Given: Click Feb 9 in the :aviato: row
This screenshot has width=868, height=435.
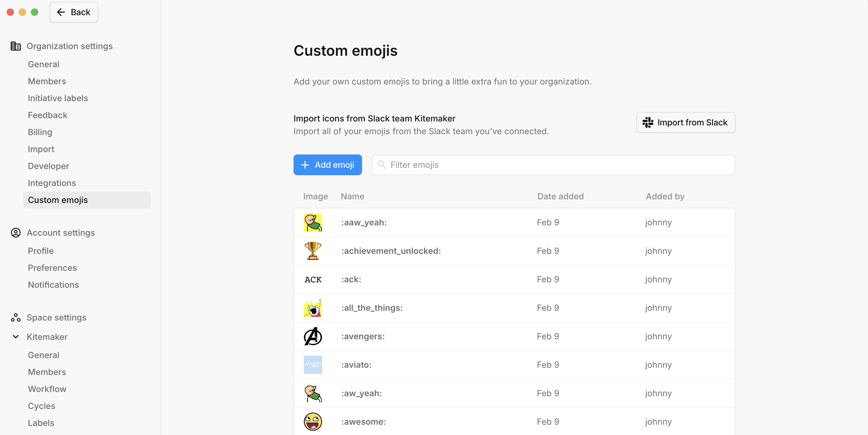Looking at the screenshot, I should (x=548, y=365).
